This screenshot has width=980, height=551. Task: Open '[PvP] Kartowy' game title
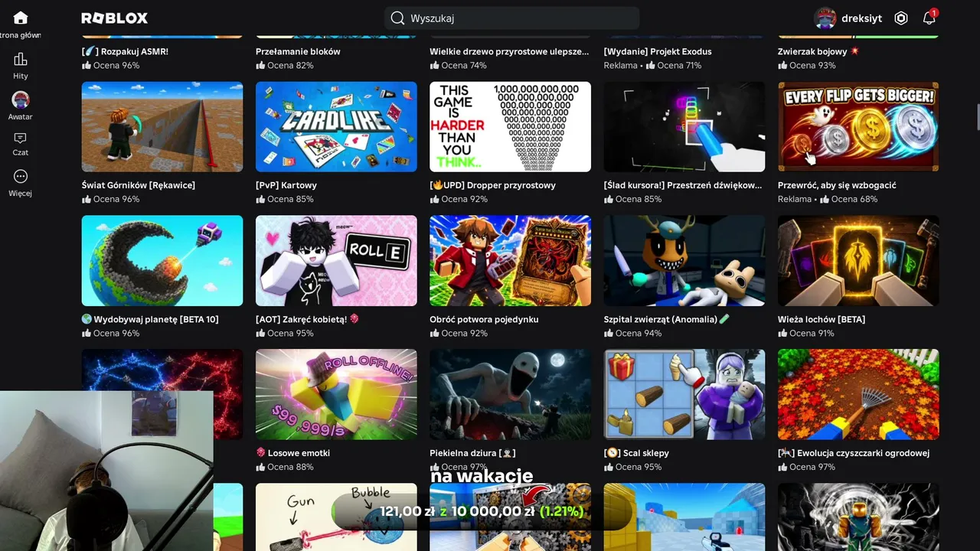coord(286,185)
